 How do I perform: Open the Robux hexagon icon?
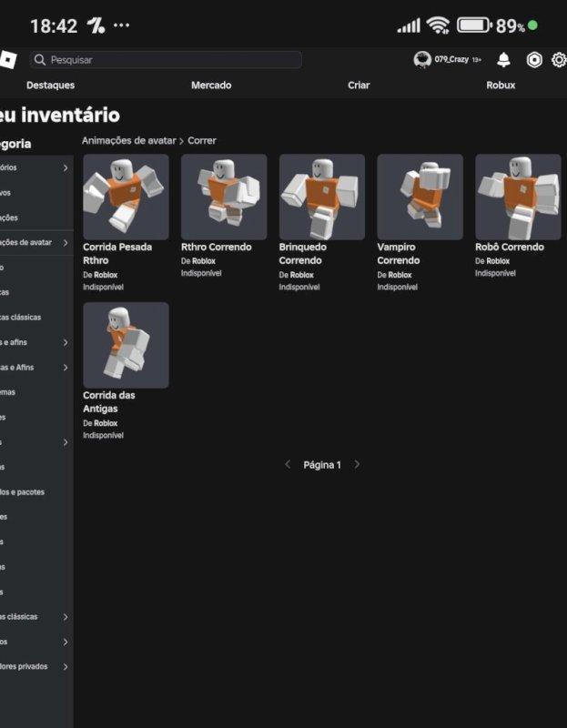click(x=534, y=60)
